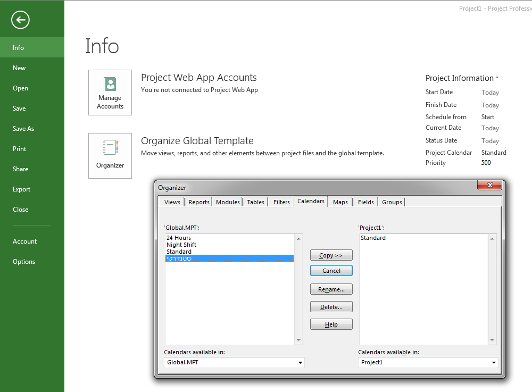Open the Global.MPT calendars combo box
The width and height of the screenshot is (532, 392).
tap(234, 362)
